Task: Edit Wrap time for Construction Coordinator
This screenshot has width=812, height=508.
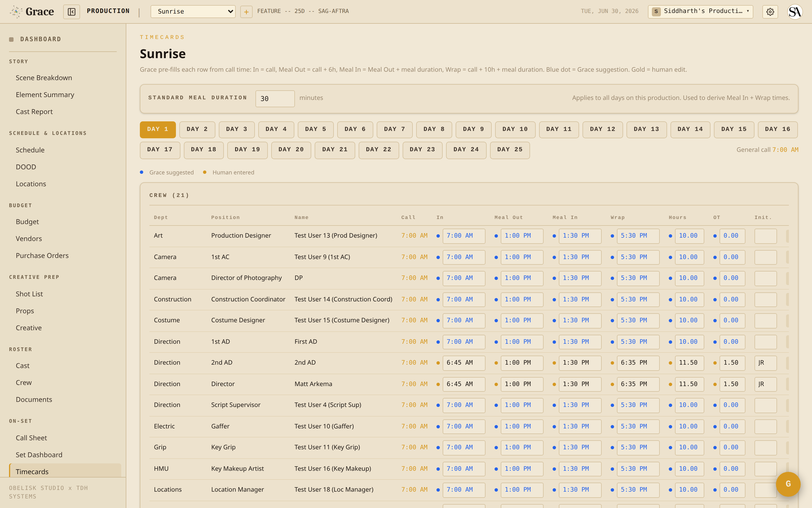Action: point(638,300)
